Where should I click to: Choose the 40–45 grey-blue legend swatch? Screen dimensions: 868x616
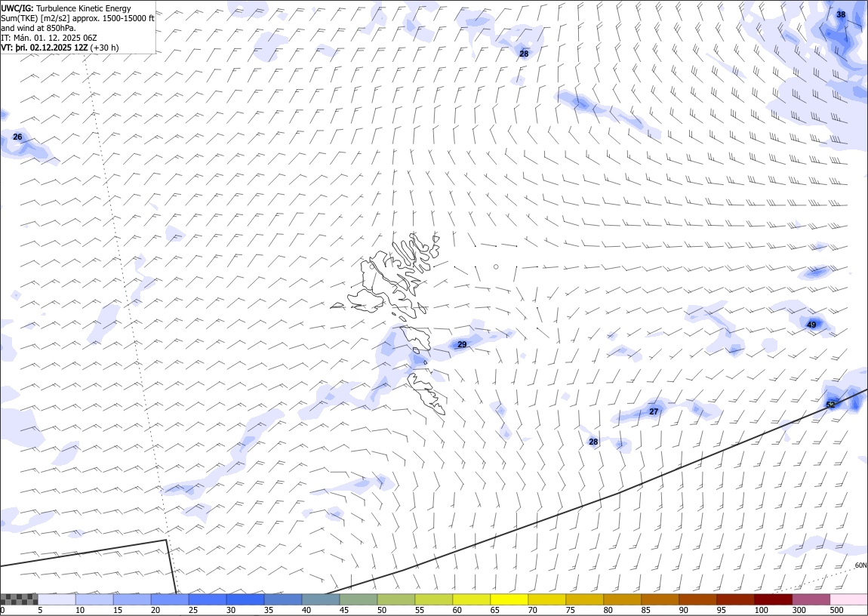coord(321,599)
